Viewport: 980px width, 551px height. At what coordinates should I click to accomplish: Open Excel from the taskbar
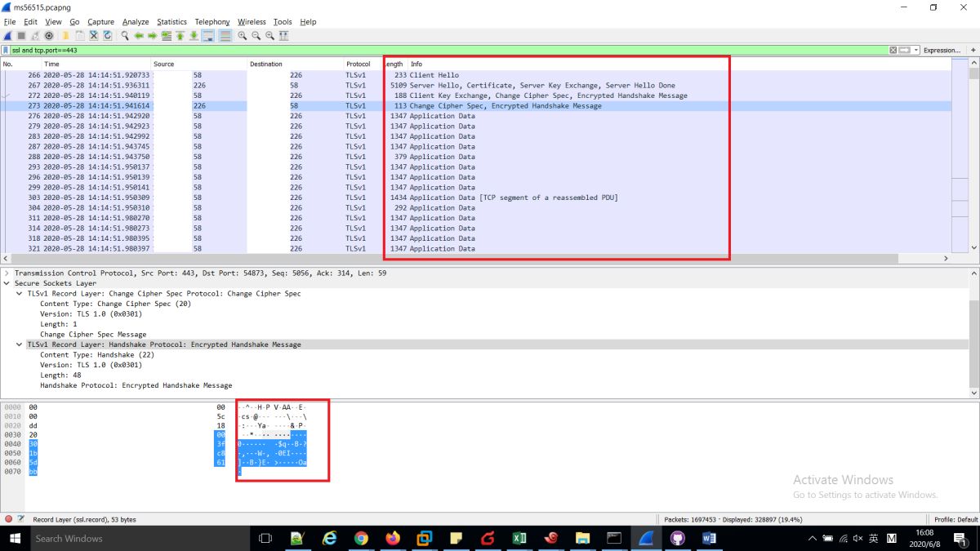518,538
